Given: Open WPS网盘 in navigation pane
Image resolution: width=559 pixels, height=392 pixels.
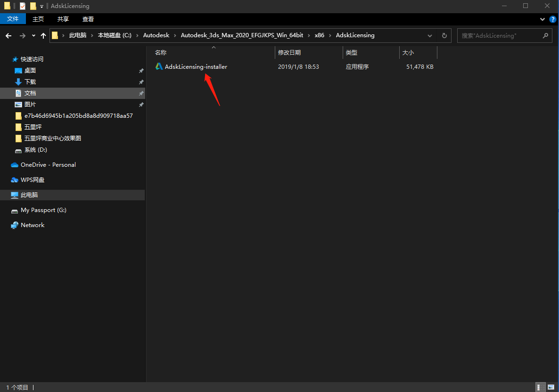Looking at the screenshot, I should (x=33, y=180).
